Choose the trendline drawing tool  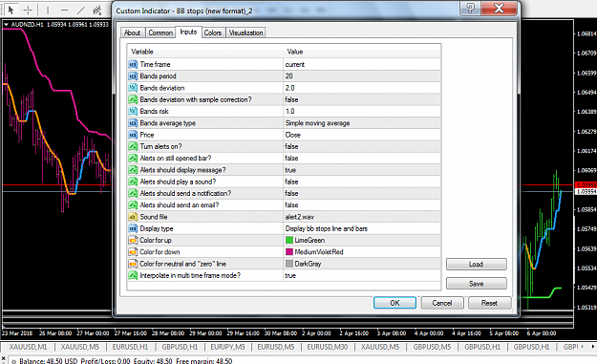[81, 10]
